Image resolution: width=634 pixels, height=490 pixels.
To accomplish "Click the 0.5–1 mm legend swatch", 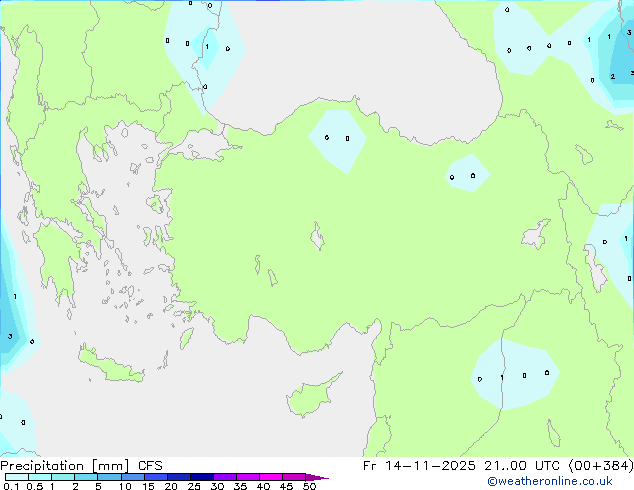I will point(40,477).
